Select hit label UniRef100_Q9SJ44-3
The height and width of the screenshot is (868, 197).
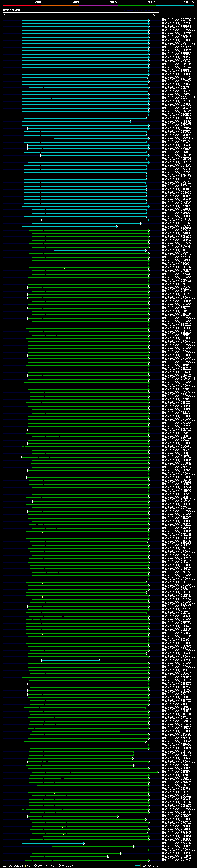coord(179,98)
